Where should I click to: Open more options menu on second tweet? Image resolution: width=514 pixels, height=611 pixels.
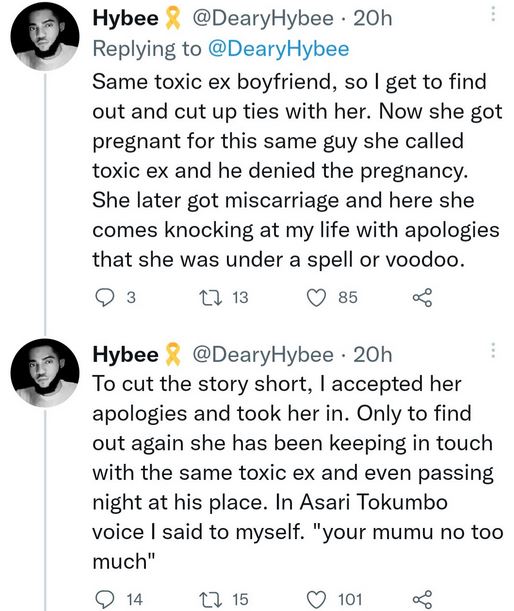point(493,350)
